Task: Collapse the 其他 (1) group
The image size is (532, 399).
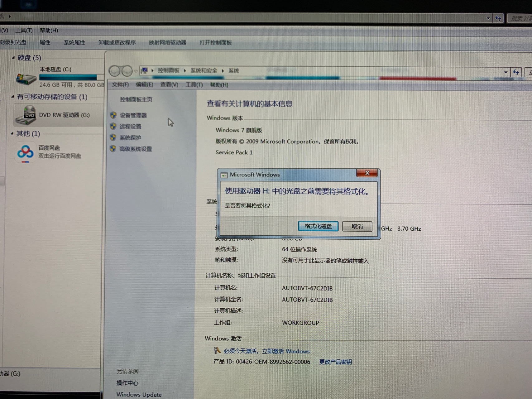Action: (x=12, y=133)
